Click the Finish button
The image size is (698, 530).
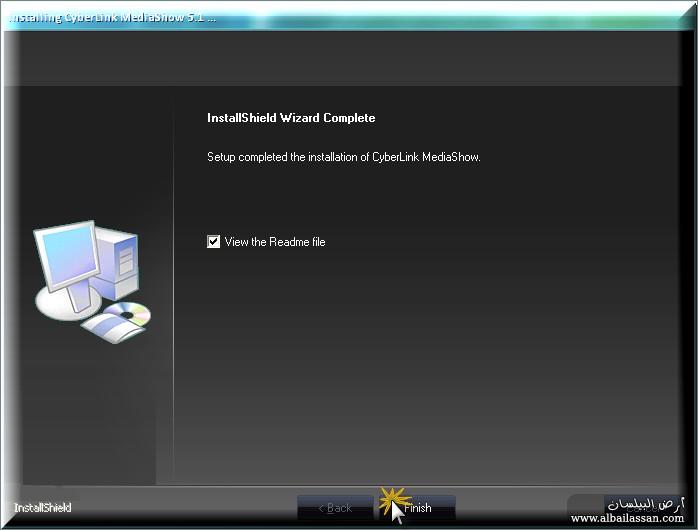click(x=417, y=508)
